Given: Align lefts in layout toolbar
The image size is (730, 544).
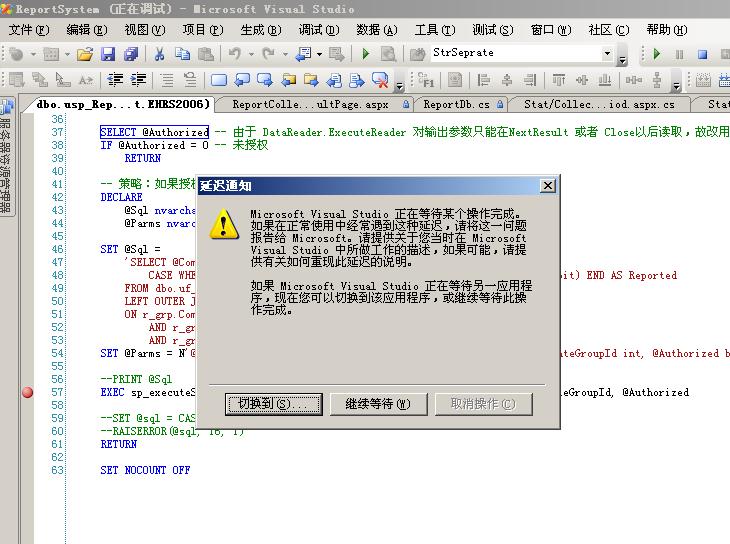Looking at the screenshot, I should pos(484,80).
